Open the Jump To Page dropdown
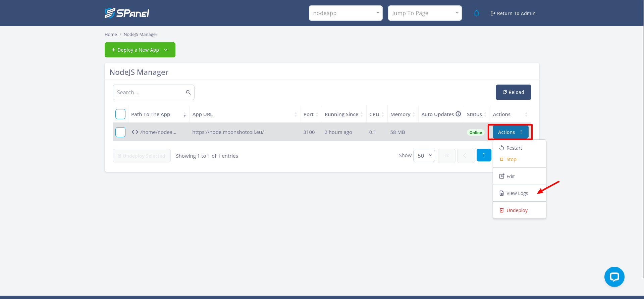The image size is (644, 299). [x=425, y=13]
